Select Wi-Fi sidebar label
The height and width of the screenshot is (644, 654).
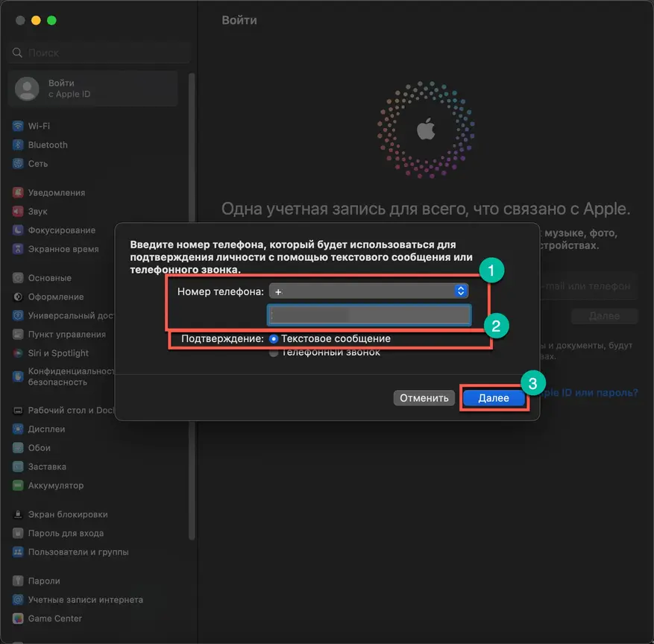tap(40, 126)
